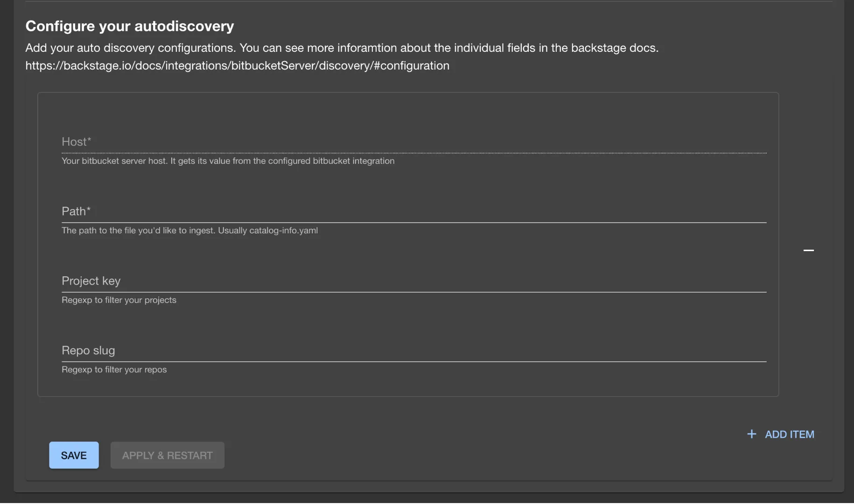
Task: Click the "Regexp to filter your projects" hint
Action: [119, 300]
